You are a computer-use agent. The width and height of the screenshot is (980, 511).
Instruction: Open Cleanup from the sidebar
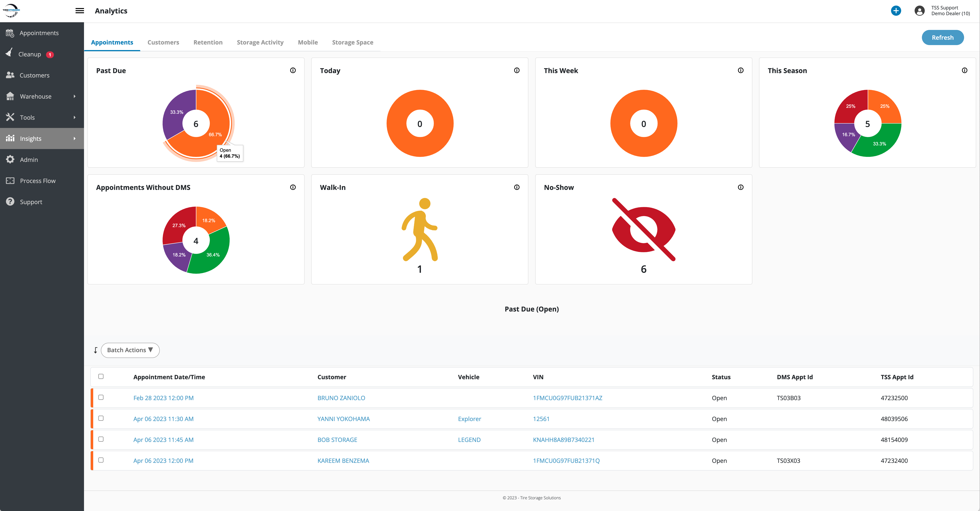[30, 54]
